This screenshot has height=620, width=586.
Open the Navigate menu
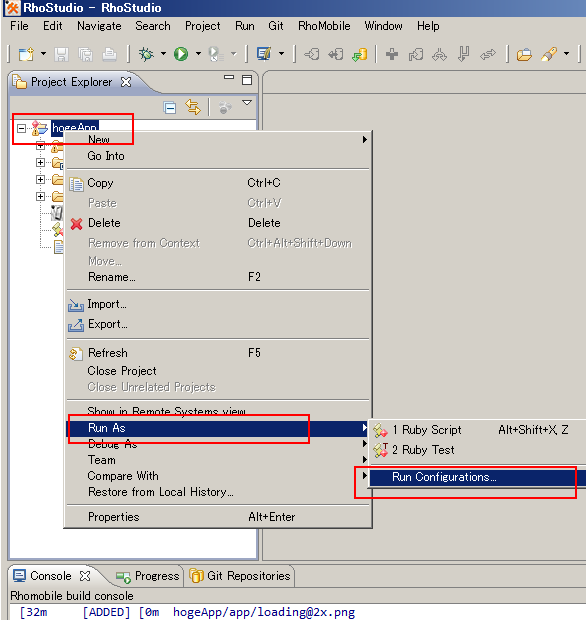click(99, 26)
